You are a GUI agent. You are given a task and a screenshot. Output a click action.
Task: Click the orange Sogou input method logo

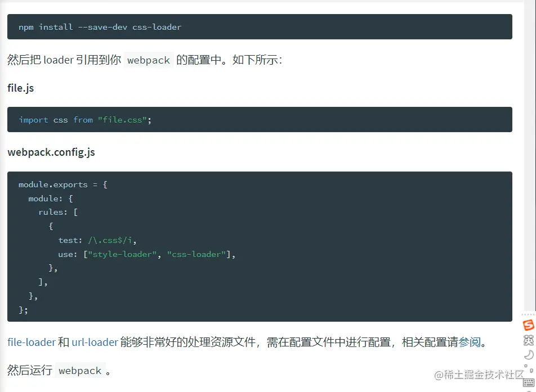point(528,325)
